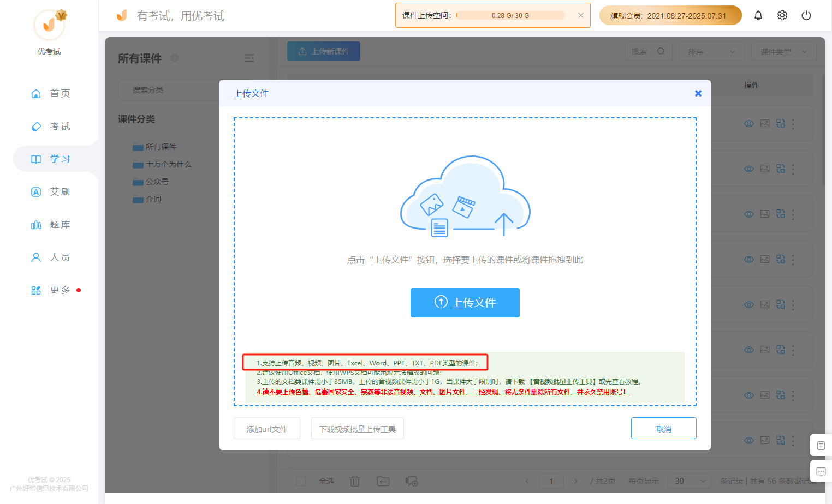
Task: Go to the previous page arrow
Action: pyautogui.click(x=527, y=481)
